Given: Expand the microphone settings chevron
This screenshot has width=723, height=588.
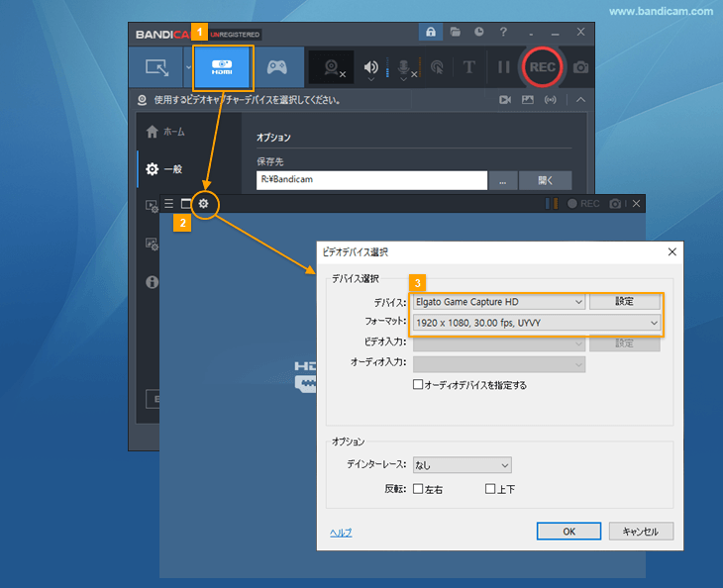Looking at the screenshot, I should point(403,79).
